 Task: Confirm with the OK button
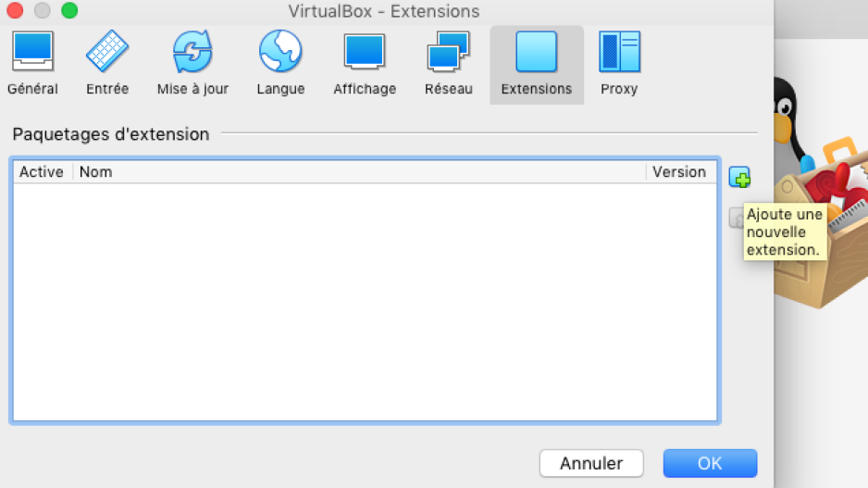710,463
